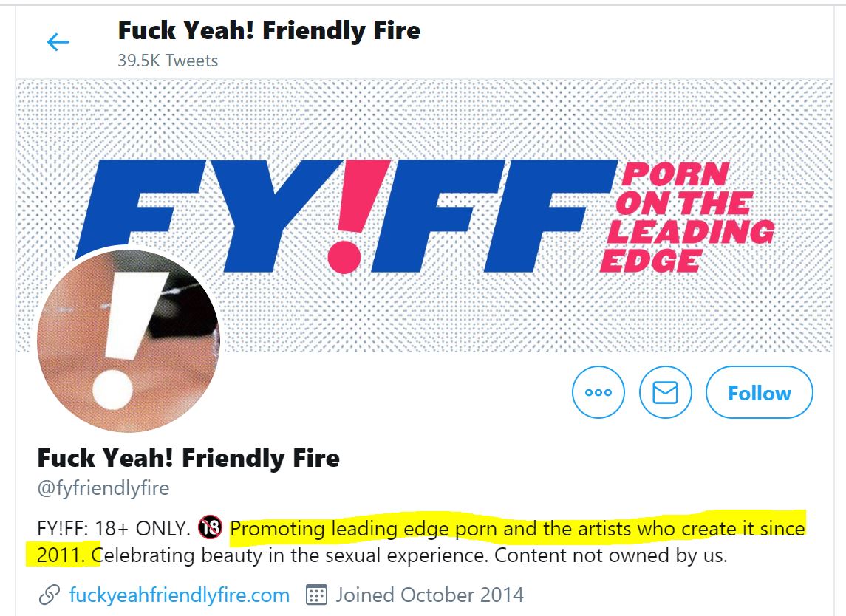Click the "FY!FF: 18+ ONLY." bio text
846x616 pixels.
click(x=115, y=529)
